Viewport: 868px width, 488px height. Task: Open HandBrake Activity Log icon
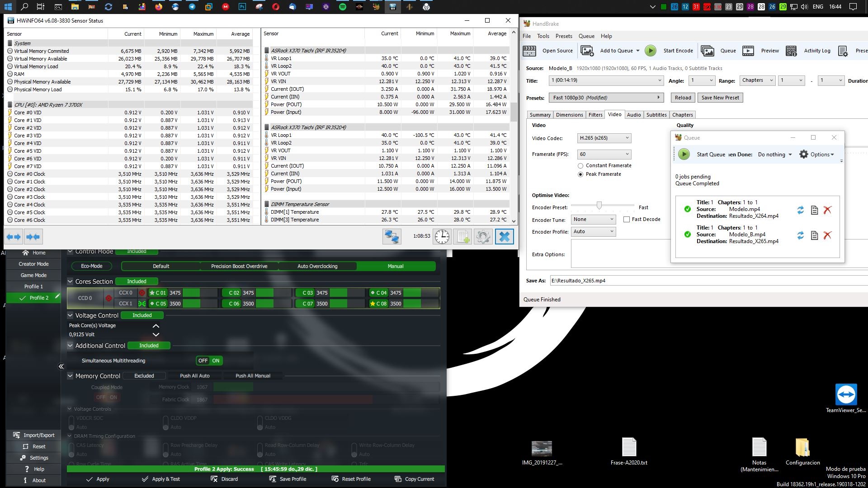791,51
